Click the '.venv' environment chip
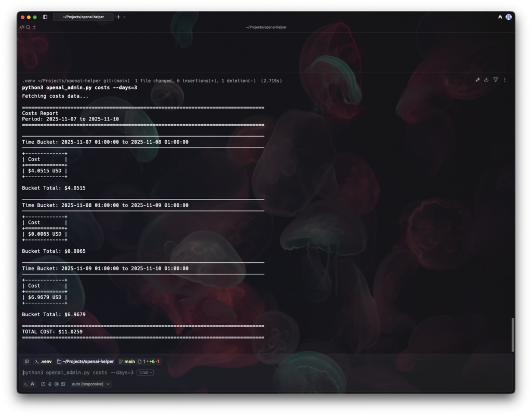 coord(44,361)
